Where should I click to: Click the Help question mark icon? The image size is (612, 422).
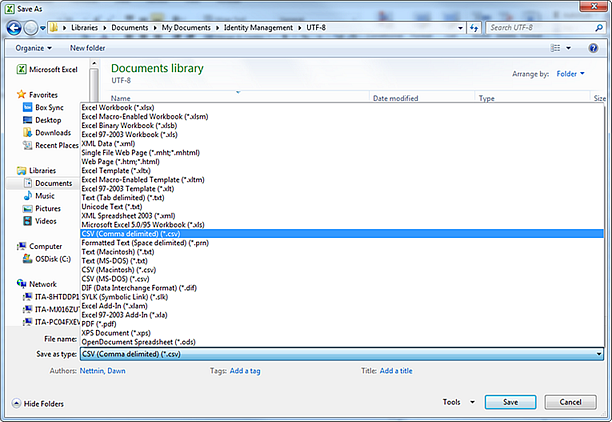(x=593, y=48)
